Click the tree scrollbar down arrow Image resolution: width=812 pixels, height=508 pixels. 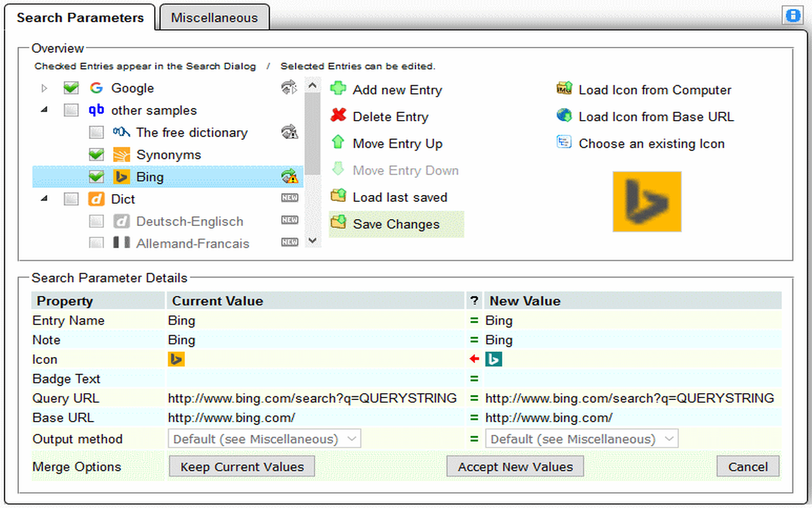(312, 241)
